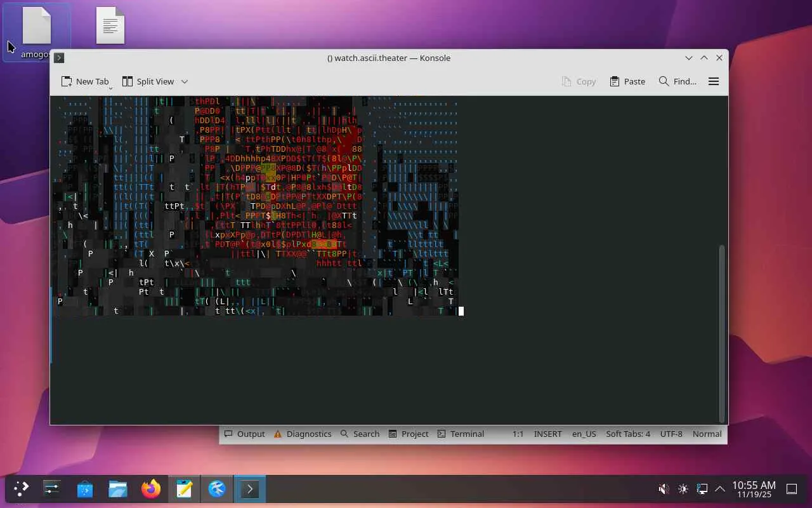Viewport: 812px width, 508px height.
Task: Toggle the INSERT mode indicator in Kate
Action: click(547, 434)
